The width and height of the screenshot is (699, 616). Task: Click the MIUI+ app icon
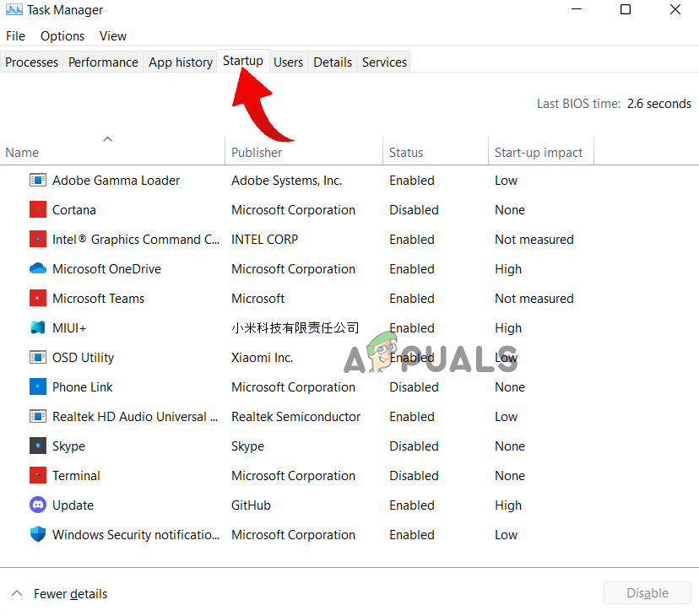(38, 327)
